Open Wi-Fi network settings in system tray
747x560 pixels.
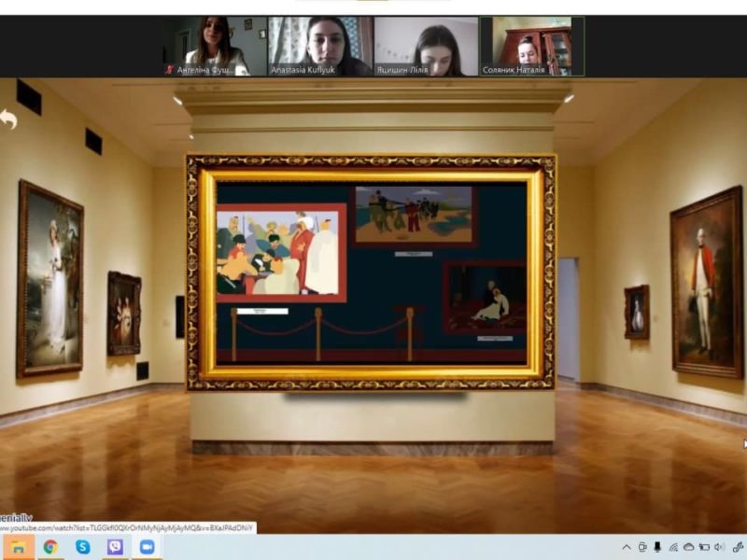click(673, 547)
